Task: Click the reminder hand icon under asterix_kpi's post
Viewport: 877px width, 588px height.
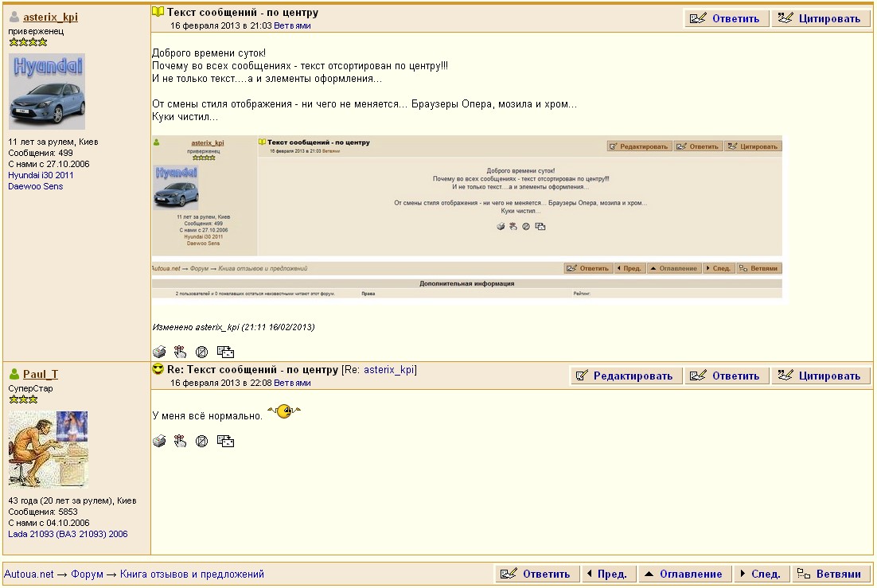Action: point(180,352)
